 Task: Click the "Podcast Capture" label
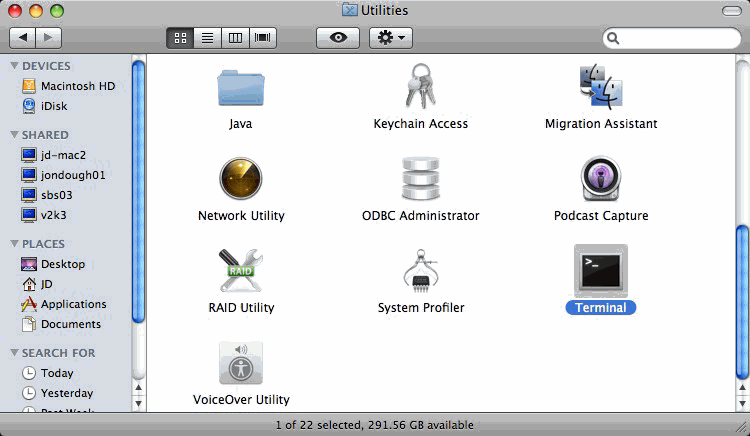pos(601,216)
